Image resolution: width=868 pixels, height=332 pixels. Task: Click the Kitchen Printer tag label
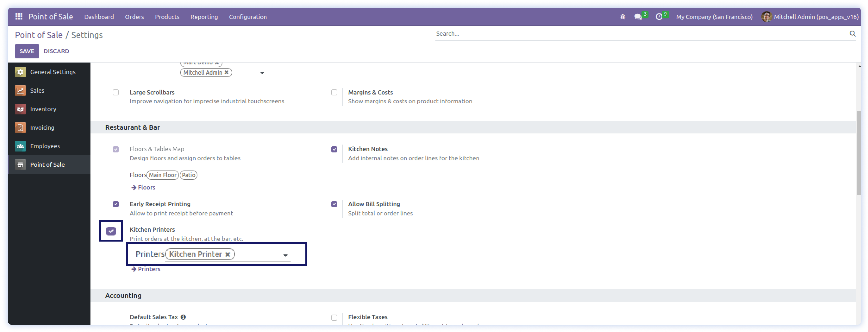tap(195, 254)
